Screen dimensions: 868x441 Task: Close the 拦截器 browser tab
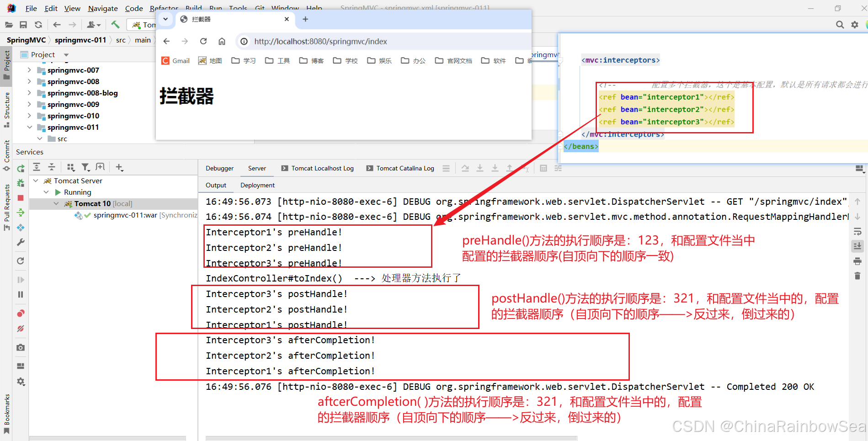click(x=287, y=19)
